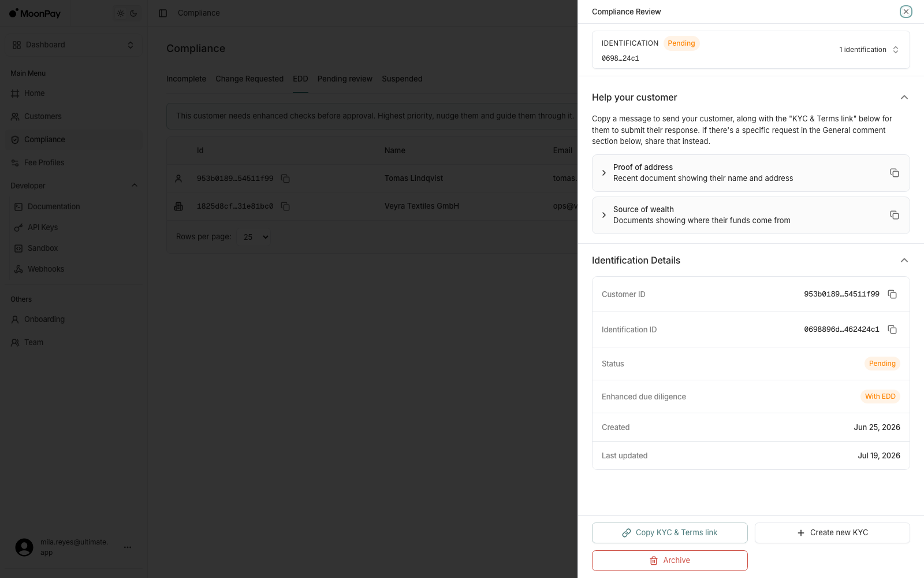The width and height of the screenshot is (924, 578).
Task: Open Fee Profiles page
Action: click(73, 162)
